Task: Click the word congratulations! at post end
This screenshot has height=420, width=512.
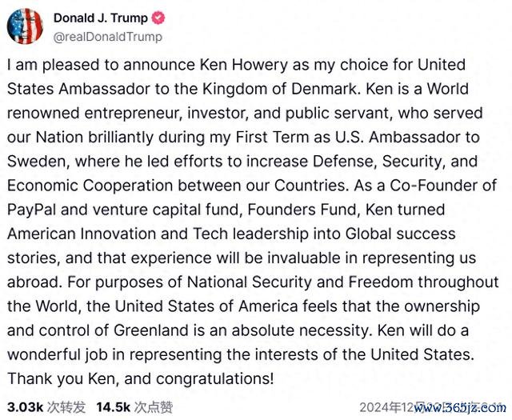Action: (x=215, y=379)
